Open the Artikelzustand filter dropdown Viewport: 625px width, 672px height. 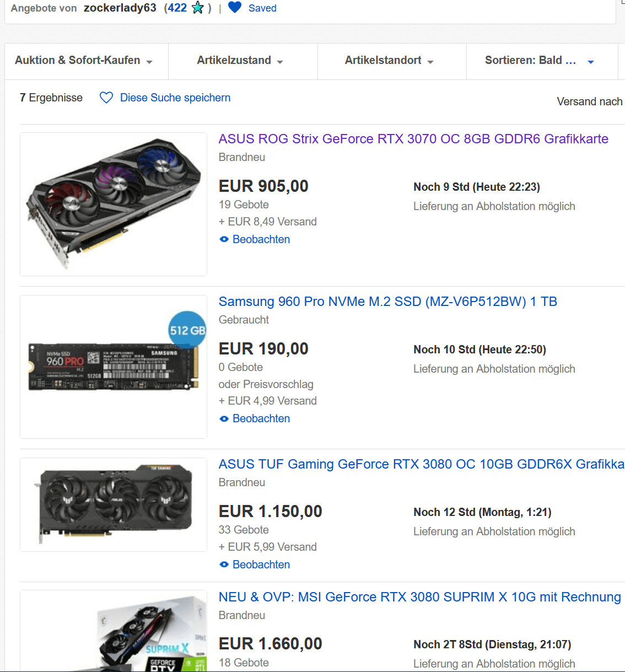(240, 61)
